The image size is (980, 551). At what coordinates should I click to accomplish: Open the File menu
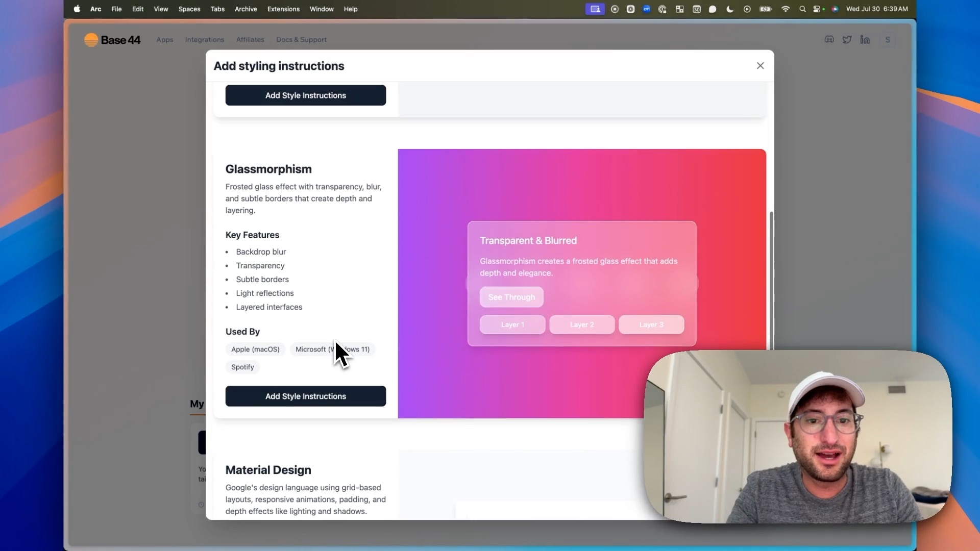pyautogui.click(x=116, y=9)
